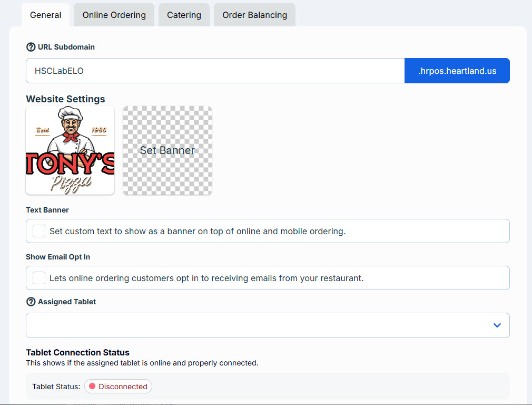532x405 pixels.
Task: Click the Text Banner description text
Action: [198, 231]
